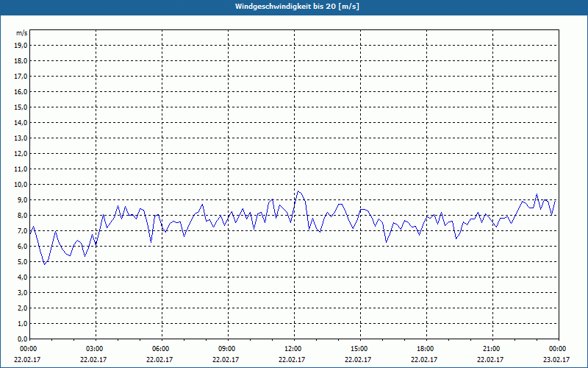Click the 15:00 time label
588x368 pixels.
(359, 349)
